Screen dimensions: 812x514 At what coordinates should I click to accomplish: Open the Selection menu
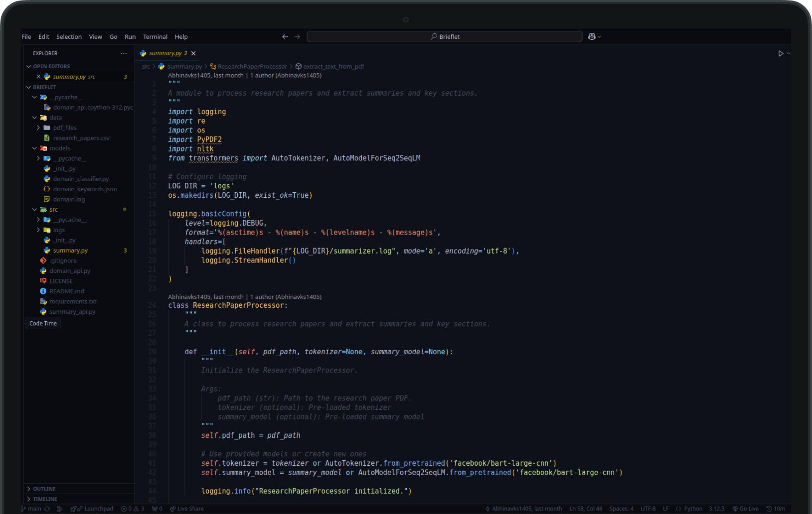(x=69, y=37)
